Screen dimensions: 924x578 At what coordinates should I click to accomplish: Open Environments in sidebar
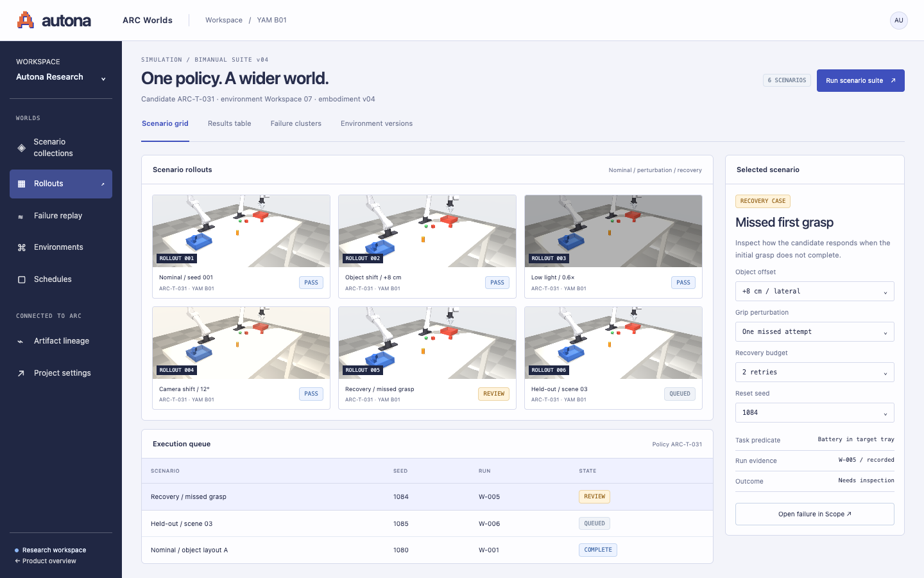pyautogui.click(x=61, y=247)
